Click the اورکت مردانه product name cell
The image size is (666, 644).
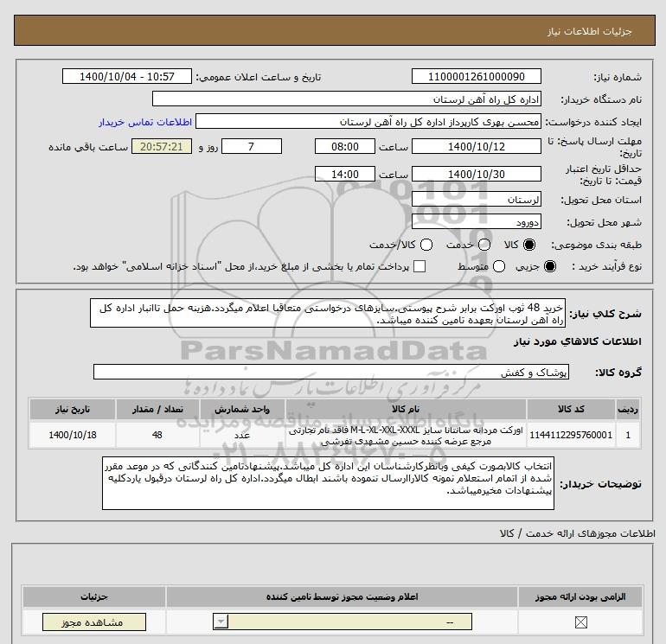click(x=406, y=435)
